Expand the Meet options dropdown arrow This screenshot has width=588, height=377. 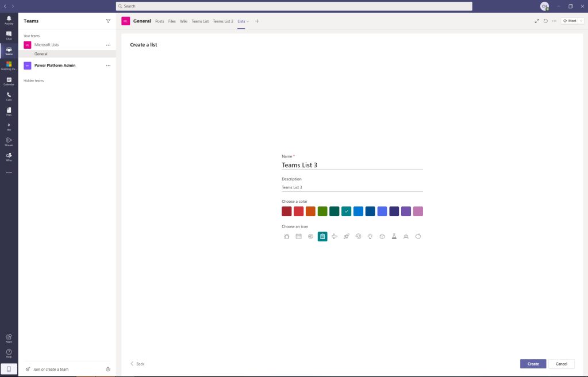[x=581, y=21]
